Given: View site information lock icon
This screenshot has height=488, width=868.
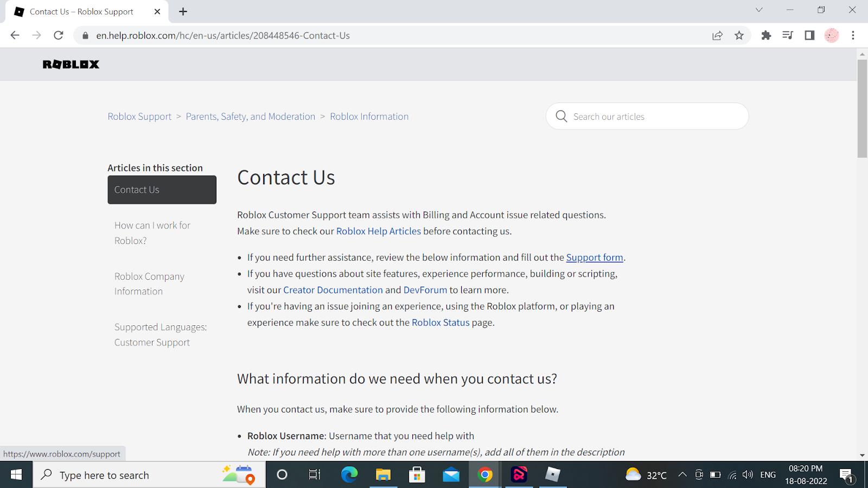Looking at the screenshot, I should 85,35.
